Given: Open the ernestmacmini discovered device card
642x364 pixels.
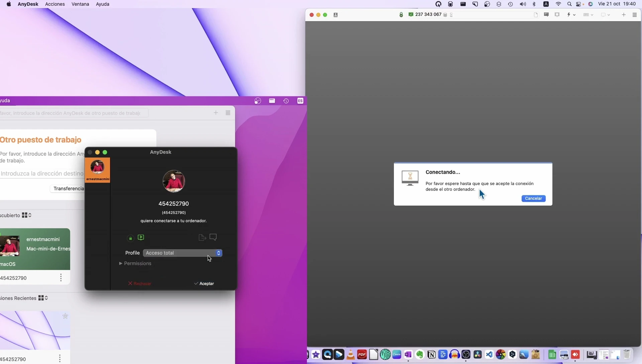Looking at the screenshot, I should click(x=35, y=249).
